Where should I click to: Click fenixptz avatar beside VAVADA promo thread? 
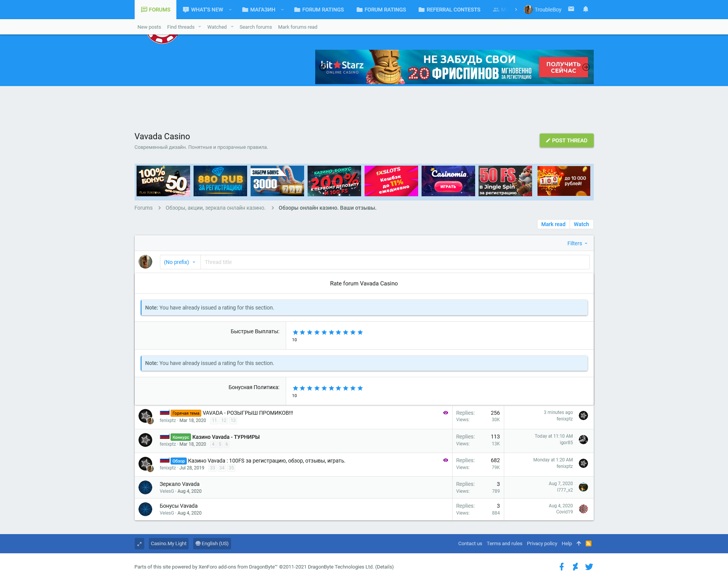pos(145,416)
